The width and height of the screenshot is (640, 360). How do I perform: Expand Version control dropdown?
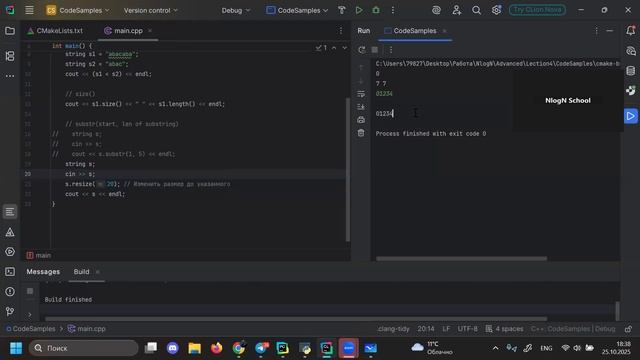coord(151,10)
